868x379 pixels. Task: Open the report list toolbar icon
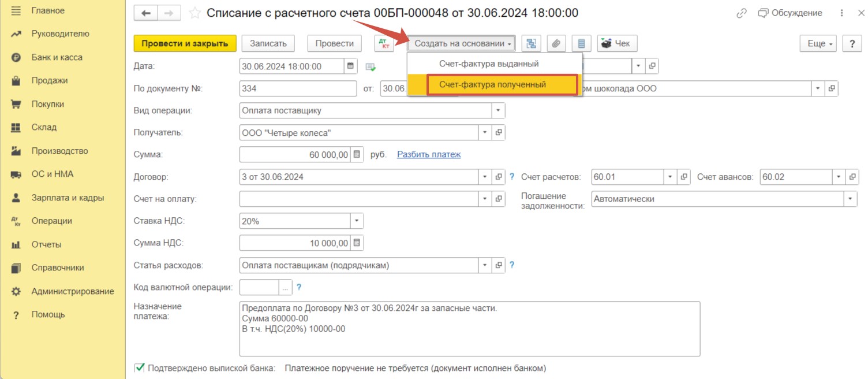581,43
